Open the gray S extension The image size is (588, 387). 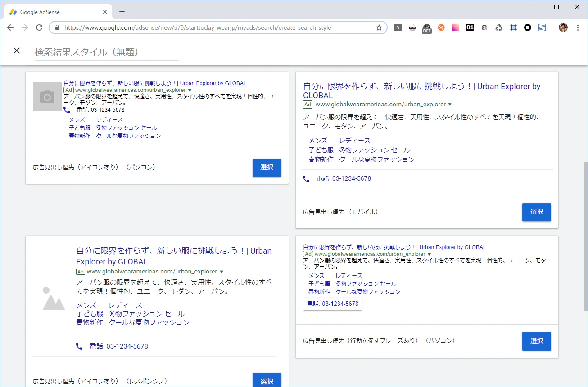coord(398,27)
